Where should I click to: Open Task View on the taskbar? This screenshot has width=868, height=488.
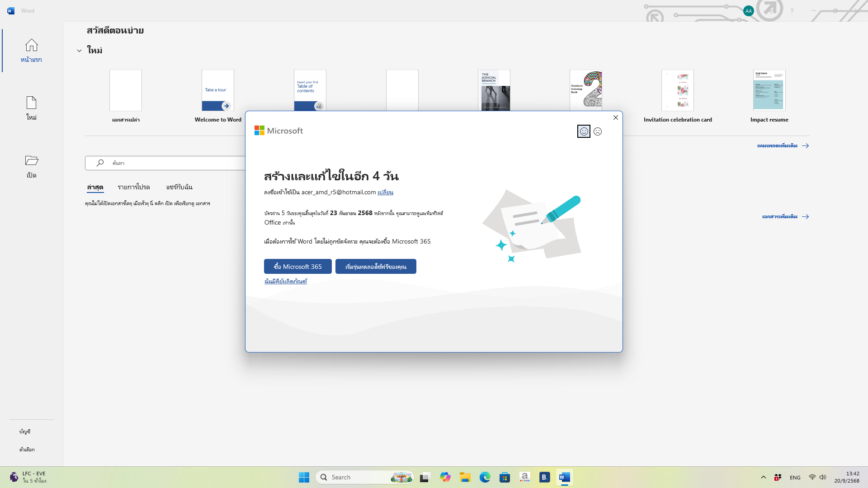[425, 477]
